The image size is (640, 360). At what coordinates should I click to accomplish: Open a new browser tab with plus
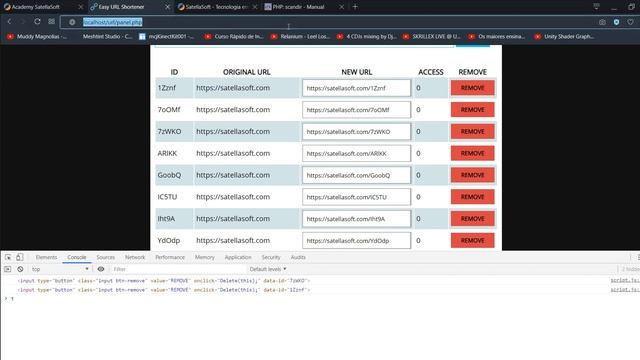click(355, 7)
